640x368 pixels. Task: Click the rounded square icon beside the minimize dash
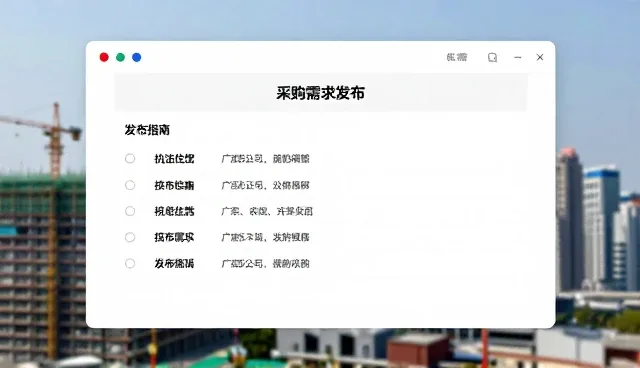click(x=493, y=58)
